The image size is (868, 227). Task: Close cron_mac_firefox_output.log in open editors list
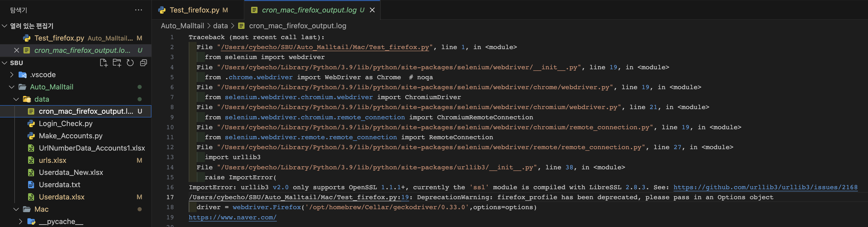tap(16, 50)
